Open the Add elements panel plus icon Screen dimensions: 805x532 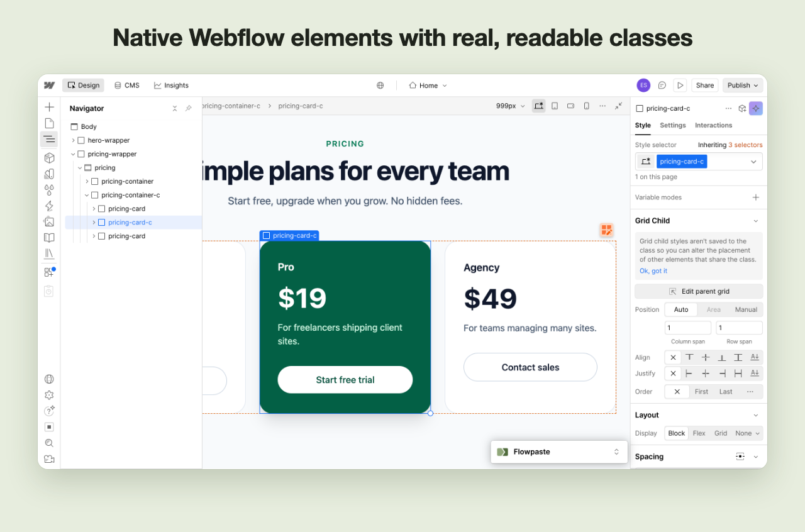coord(49,107)
